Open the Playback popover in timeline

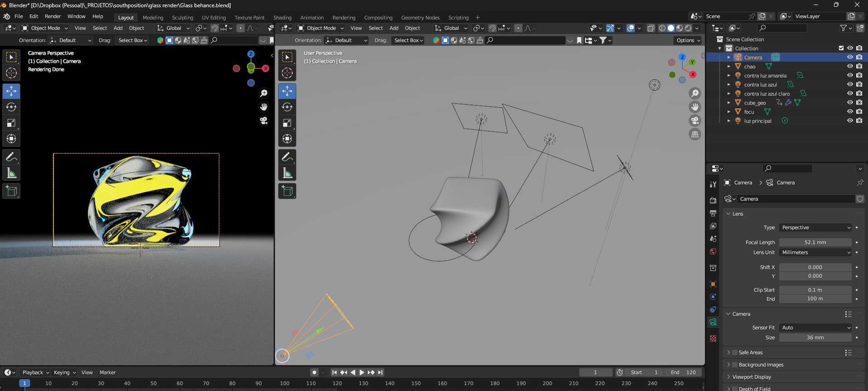36,372
